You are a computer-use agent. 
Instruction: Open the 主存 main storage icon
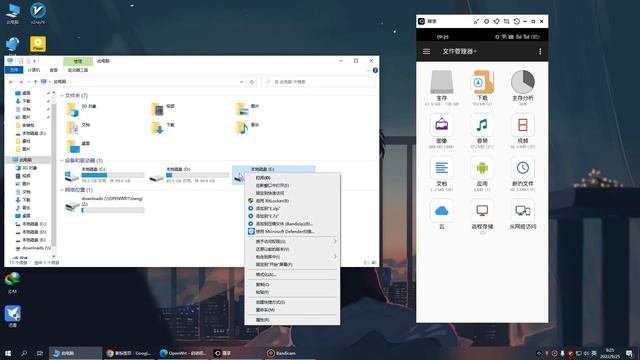coord(442,82)
